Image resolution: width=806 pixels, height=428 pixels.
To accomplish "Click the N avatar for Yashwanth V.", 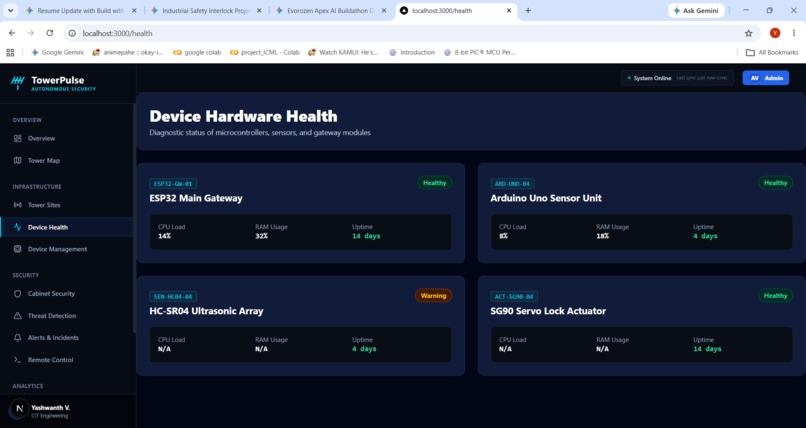I will pos(20,409).
